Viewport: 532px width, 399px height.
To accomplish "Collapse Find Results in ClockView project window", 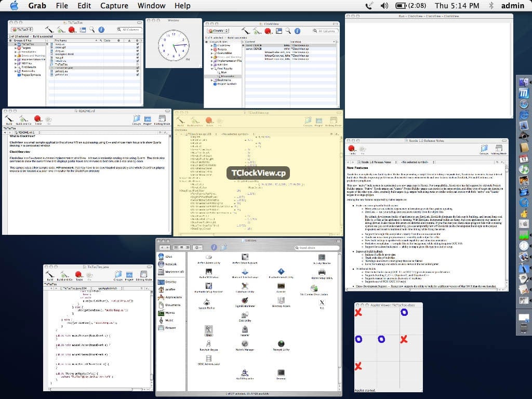I will pyautogui.click(x=212, y=69).
